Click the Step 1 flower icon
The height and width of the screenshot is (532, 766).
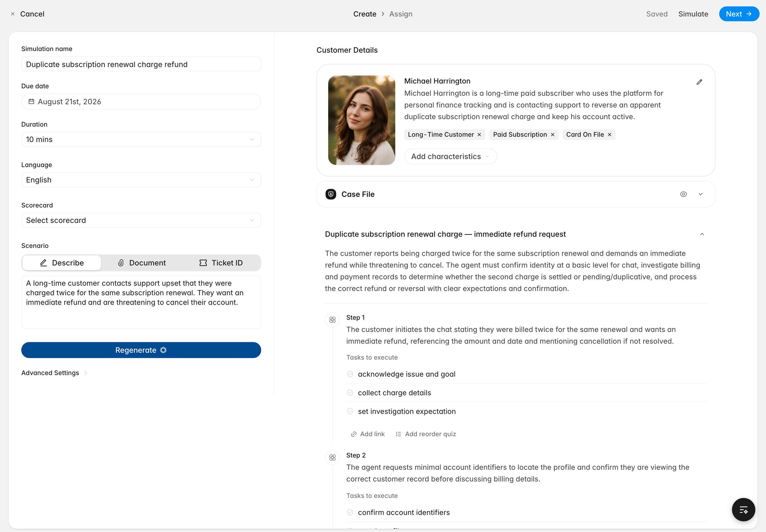[x=332, y=320]
